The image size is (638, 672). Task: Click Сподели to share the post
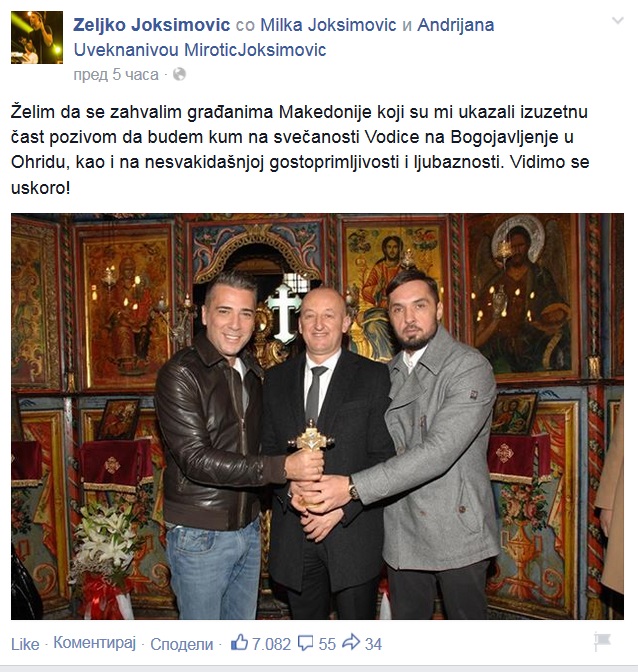tap(182, 644)
